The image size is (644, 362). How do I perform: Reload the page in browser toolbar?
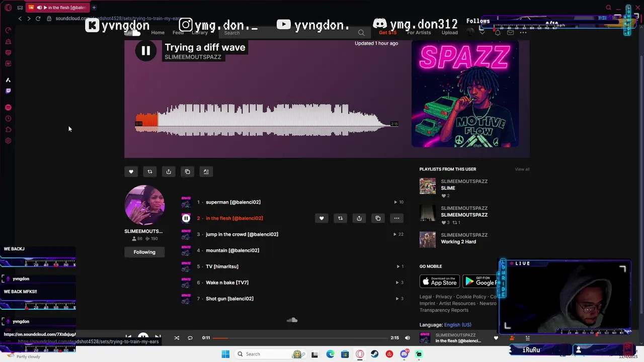[x=38, y=19]
